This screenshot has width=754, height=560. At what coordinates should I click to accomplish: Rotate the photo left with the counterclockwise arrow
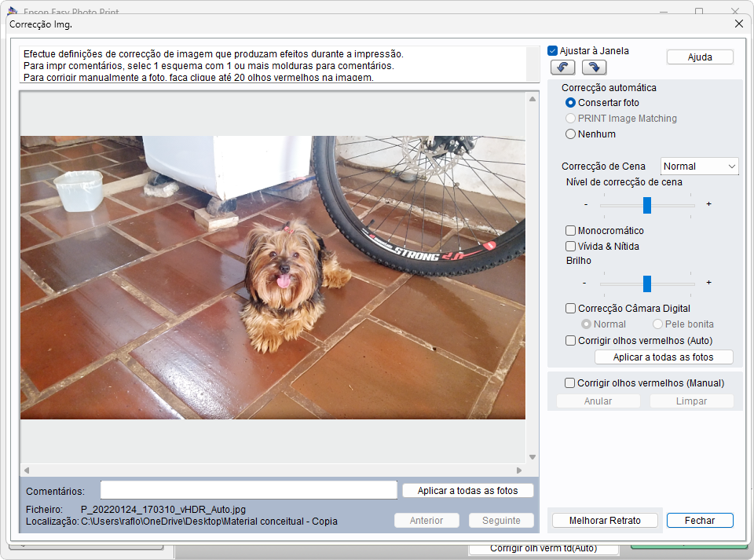point(562,68)
